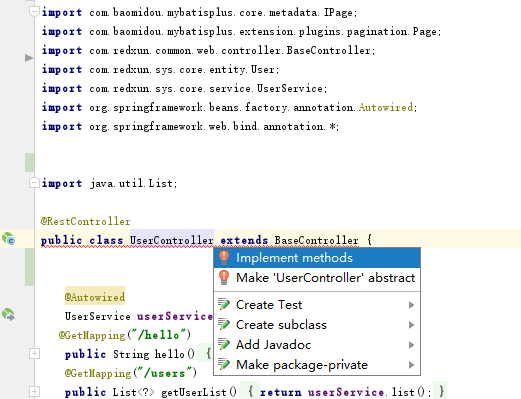The width and height of the screenshot is (521, 399).
Task: Click userService field name in declaration
Action: (x=175, y=316)
